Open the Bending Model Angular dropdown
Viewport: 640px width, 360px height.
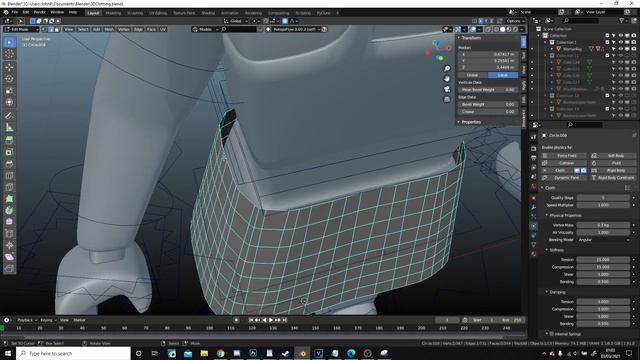pos(603,240)
